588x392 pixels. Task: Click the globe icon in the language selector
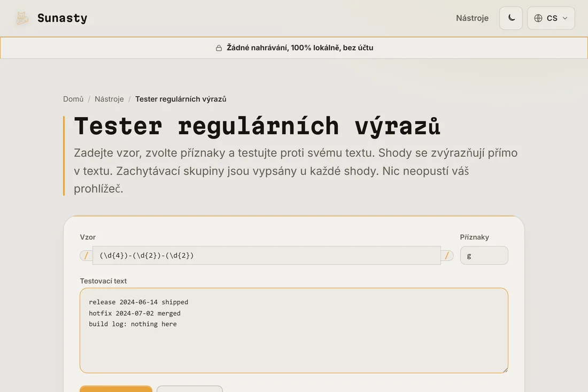538,18
